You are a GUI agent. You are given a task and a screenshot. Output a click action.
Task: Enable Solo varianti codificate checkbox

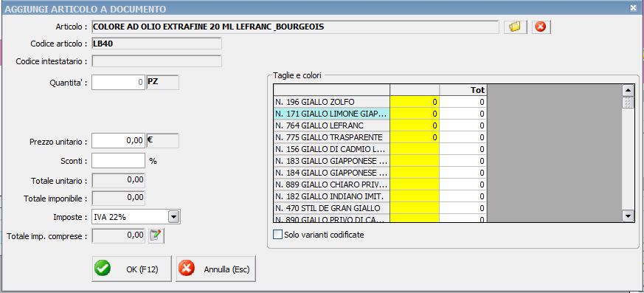(278, 235)
